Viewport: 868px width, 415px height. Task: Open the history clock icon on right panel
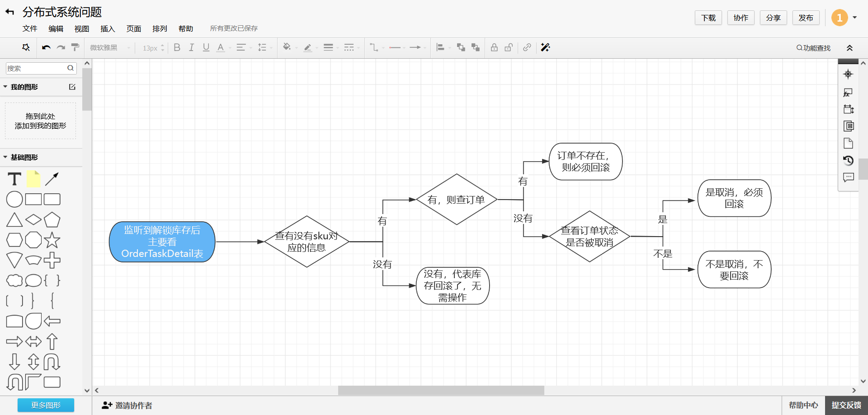848,160
